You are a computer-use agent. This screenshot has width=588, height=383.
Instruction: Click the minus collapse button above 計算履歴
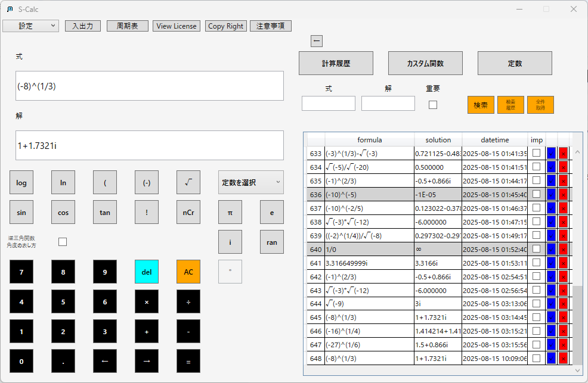coord(317,41)
